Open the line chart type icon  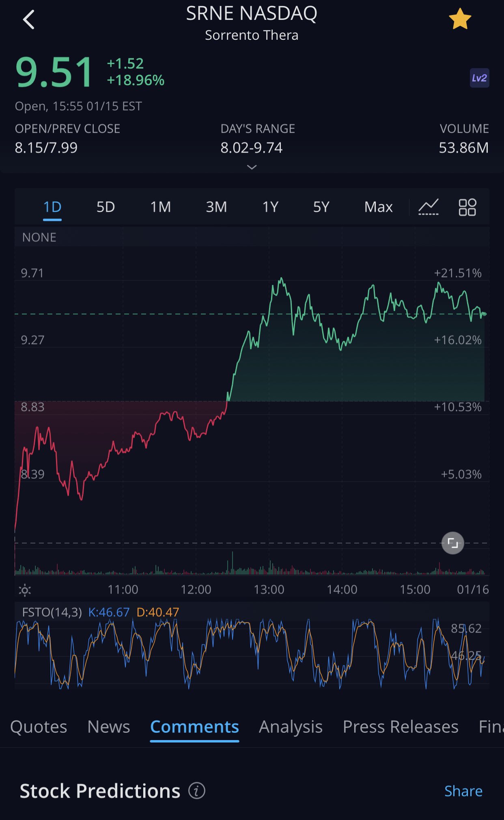[429, 207]
